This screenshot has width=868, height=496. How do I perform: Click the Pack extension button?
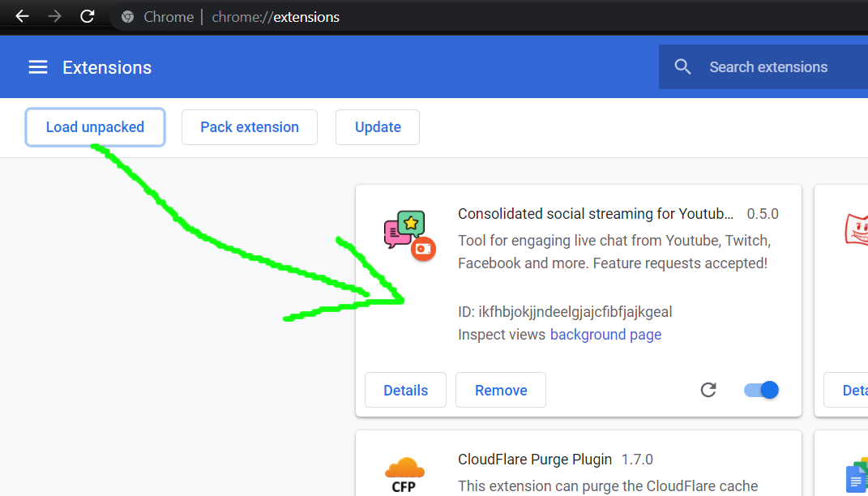(250, 127)
